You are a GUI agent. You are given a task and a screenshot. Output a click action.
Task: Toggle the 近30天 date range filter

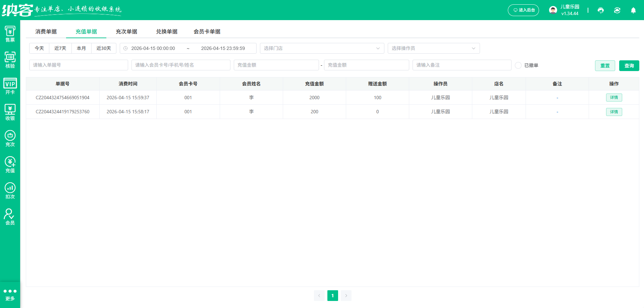coord(103,48)
